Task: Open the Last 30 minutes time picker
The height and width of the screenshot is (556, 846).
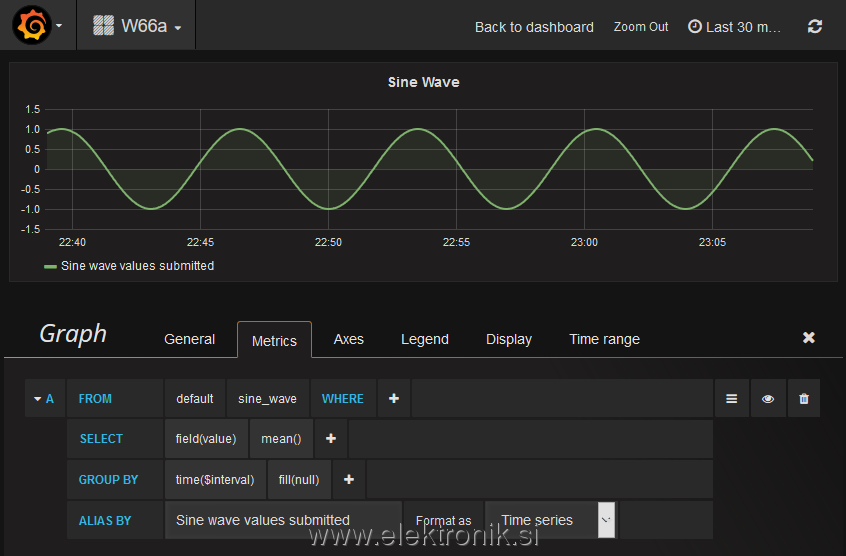Action: [x=734, y=27]
